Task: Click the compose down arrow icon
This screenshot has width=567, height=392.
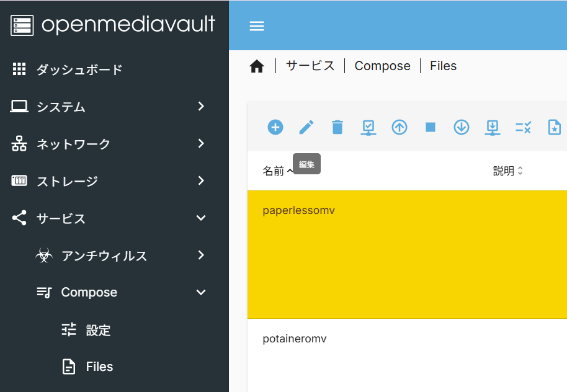Action: pyautogui.click(x=462, y=127)
